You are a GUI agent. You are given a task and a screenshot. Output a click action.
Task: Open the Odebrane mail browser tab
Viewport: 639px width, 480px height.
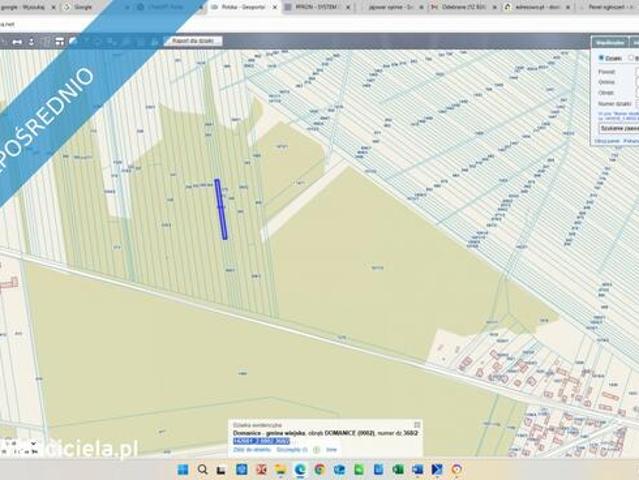(x=459, y=7)
